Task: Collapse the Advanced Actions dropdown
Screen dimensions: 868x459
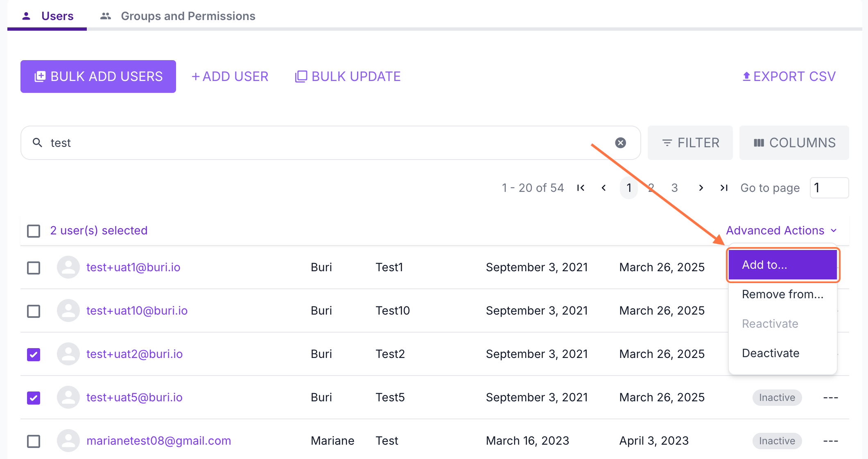Action: coord(781,231)
